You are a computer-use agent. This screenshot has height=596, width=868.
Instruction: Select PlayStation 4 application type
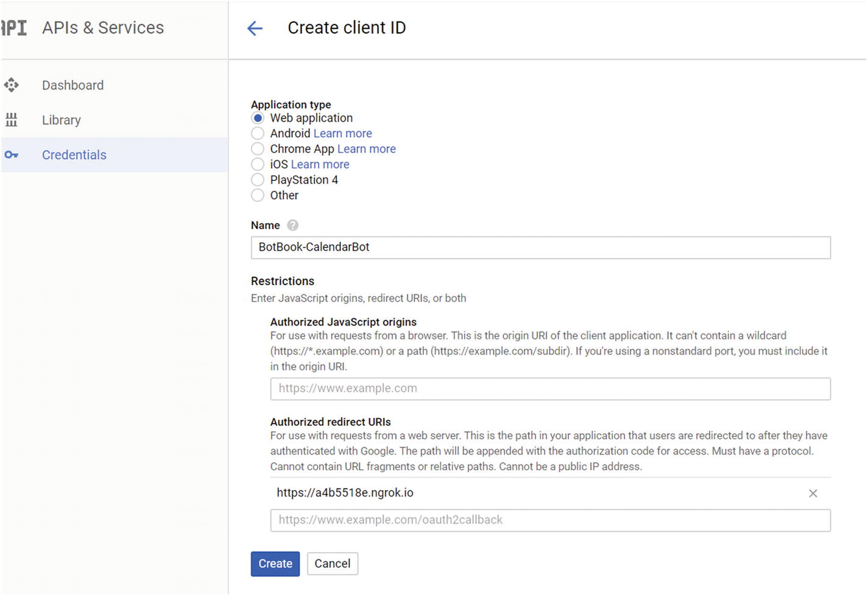[x=258, y=180]
